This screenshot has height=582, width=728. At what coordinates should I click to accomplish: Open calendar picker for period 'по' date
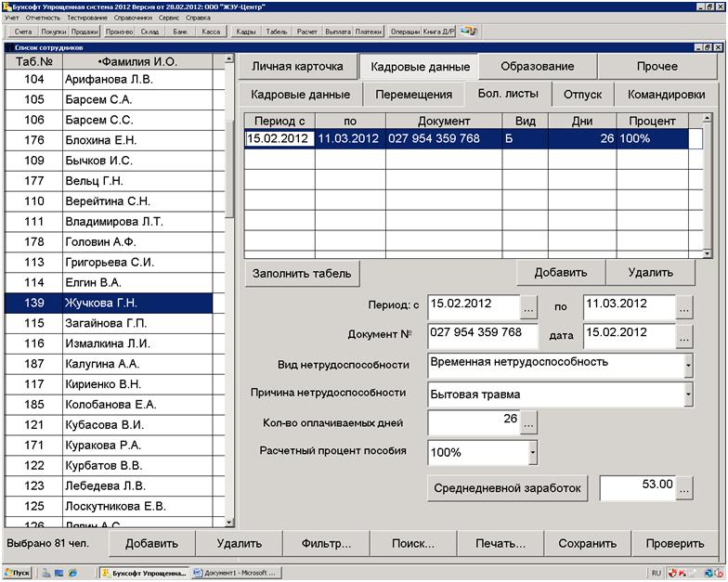(683, 305)
